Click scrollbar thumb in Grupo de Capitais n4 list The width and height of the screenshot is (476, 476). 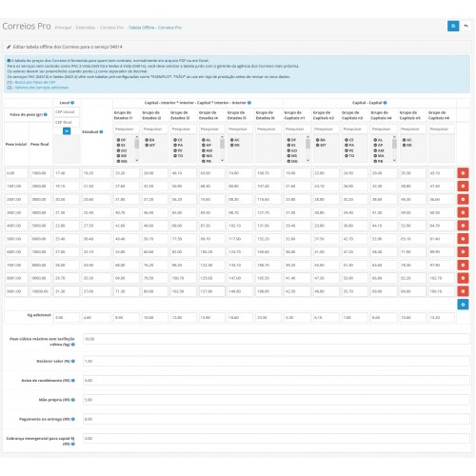[394, 144]
